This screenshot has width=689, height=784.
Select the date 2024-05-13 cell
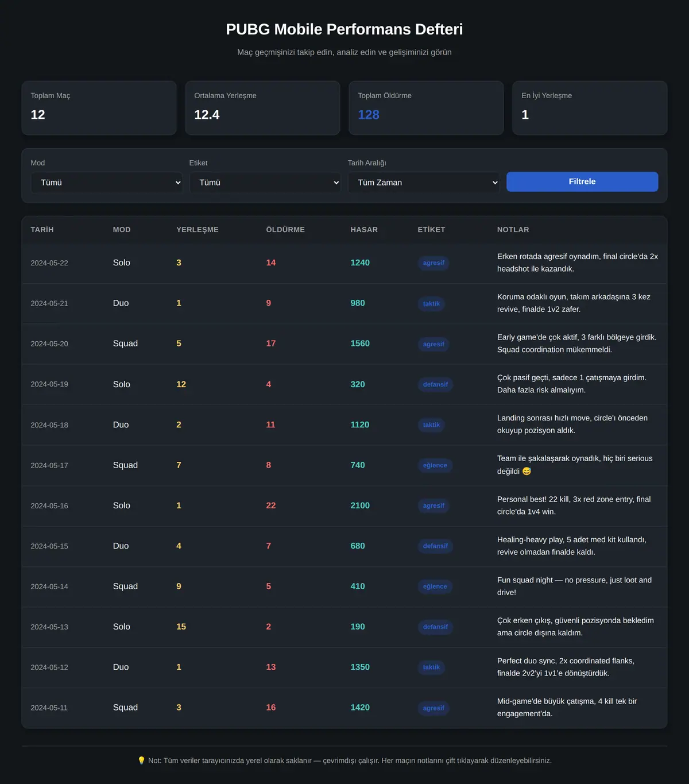pyautogui.click(x=49, y=627)
